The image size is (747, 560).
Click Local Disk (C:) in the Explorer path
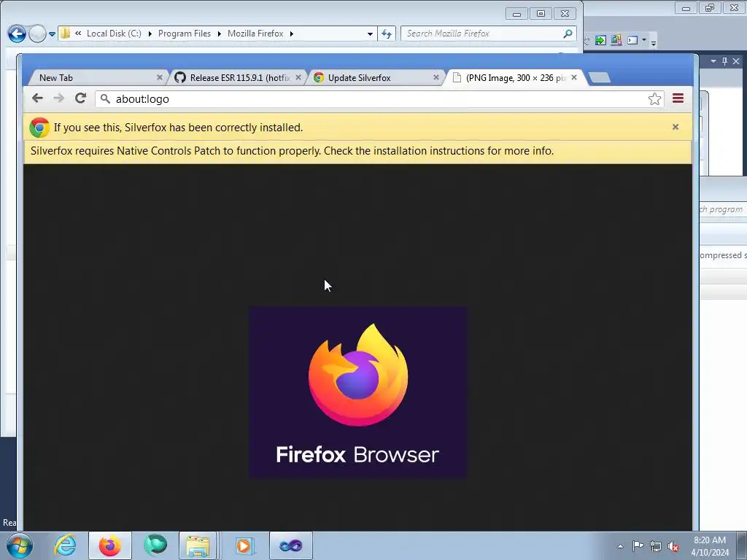click(114, 34)
